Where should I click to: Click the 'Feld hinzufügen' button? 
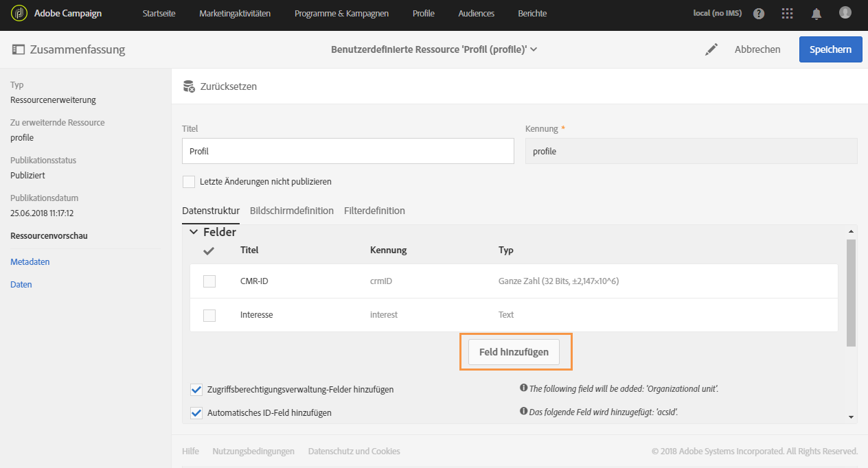point(514,352)
